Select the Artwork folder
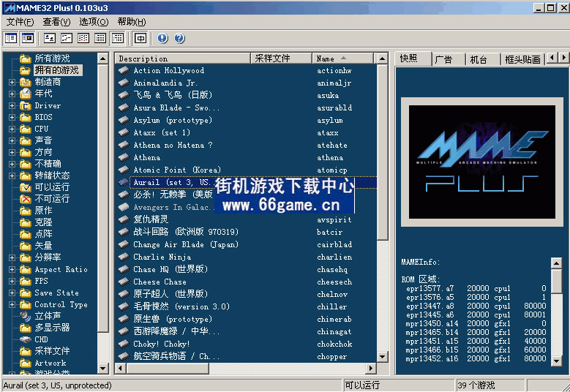This screenshot has height=392, width=570. tap(50, 363)
